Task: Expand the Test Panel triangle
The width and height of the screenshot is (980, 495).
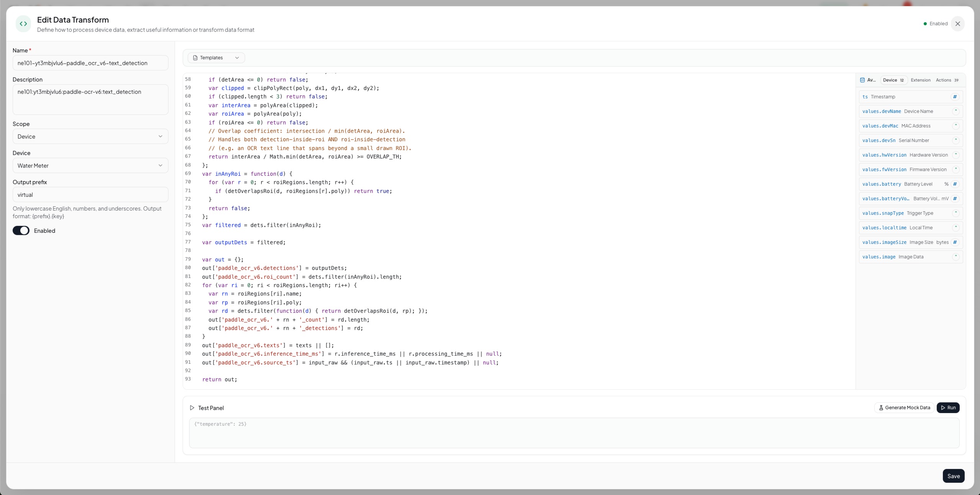Action: tap(192, 408)
